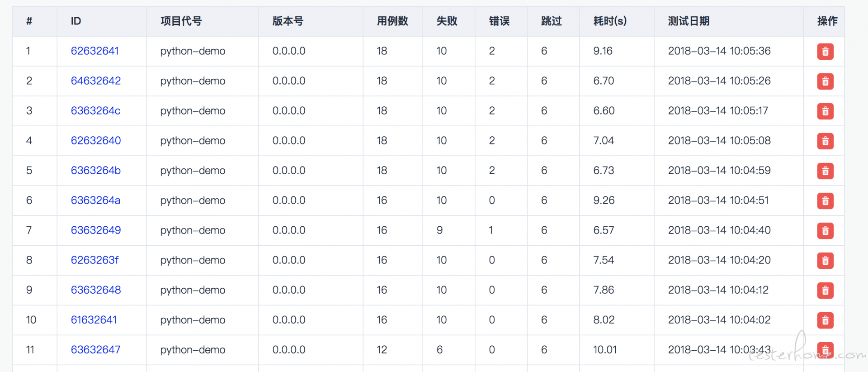View test report 6263263f
This screenshot has height=372, width=868.
(x=95, y=260)
